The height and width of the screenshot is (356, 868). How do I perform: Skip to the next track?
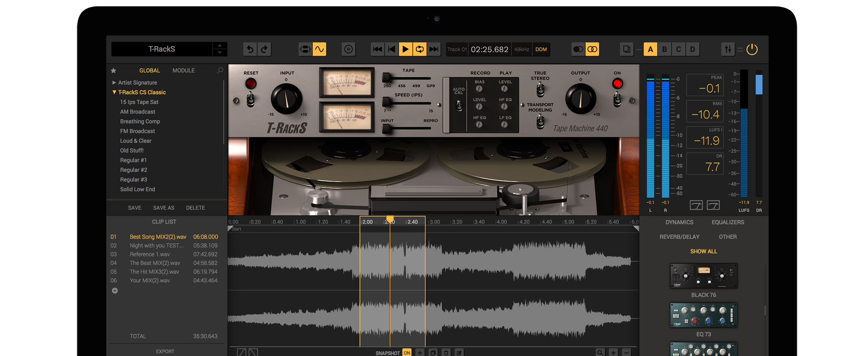[434, 49]
